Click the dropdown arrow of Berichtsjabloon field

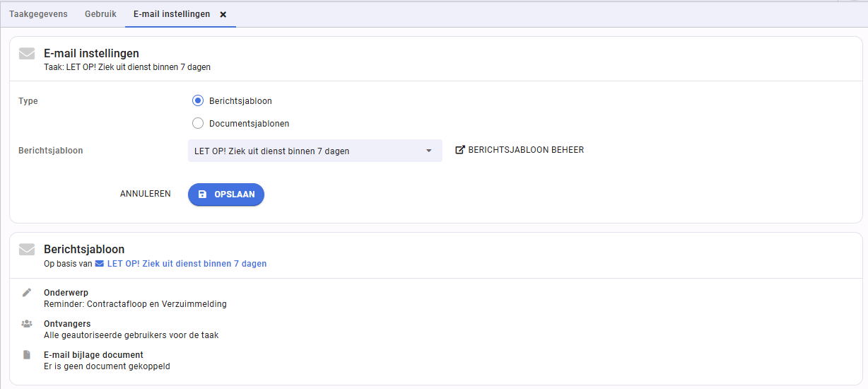coord(428,151)
